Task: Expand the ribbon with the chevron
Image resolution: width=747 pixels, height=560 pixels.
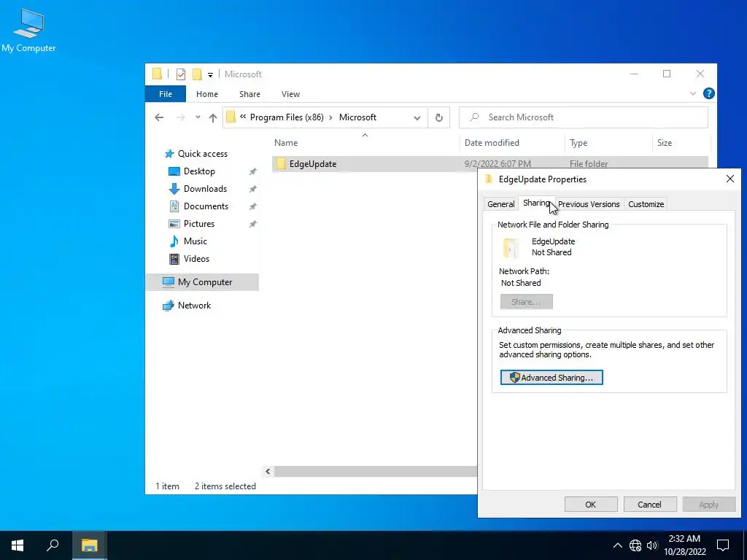Action: pyautogui.click(x=693, y=94)
